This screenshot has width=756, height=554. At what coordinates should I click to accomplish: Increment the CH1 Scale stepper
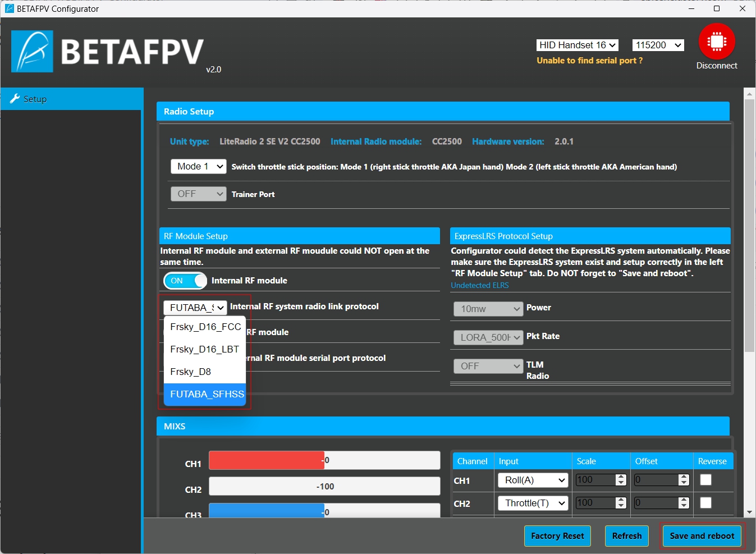click(621, 477)
